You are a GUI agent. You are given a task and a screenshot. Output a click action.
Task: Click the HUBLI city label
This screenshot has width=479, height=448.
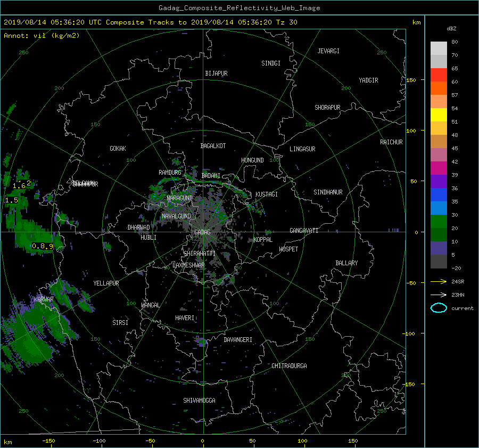click(x=148, y=238)
